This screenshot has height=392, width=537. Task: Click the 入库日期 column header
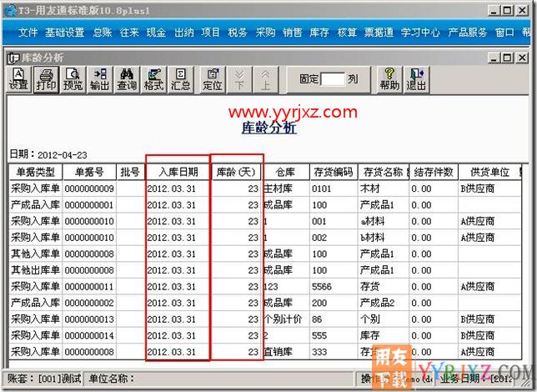tap(178, 172)
